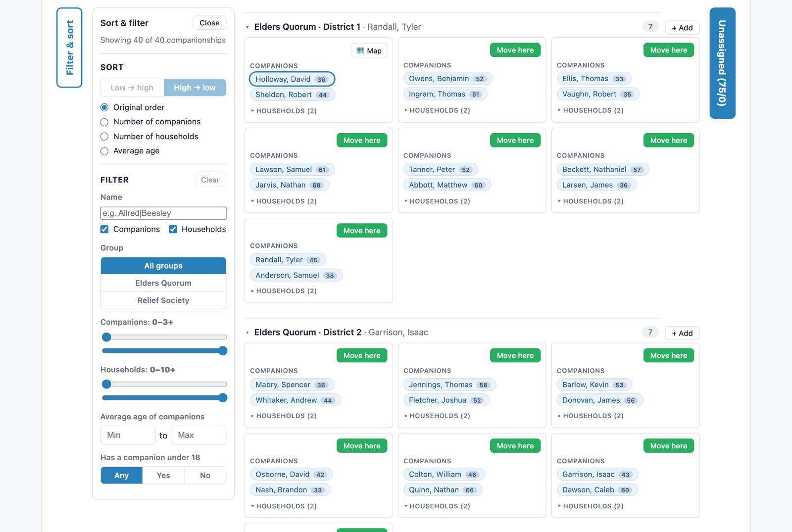Open Map for Holloway companionship
The width and height of the screenshot is (792, 532).
pos(369,50)
